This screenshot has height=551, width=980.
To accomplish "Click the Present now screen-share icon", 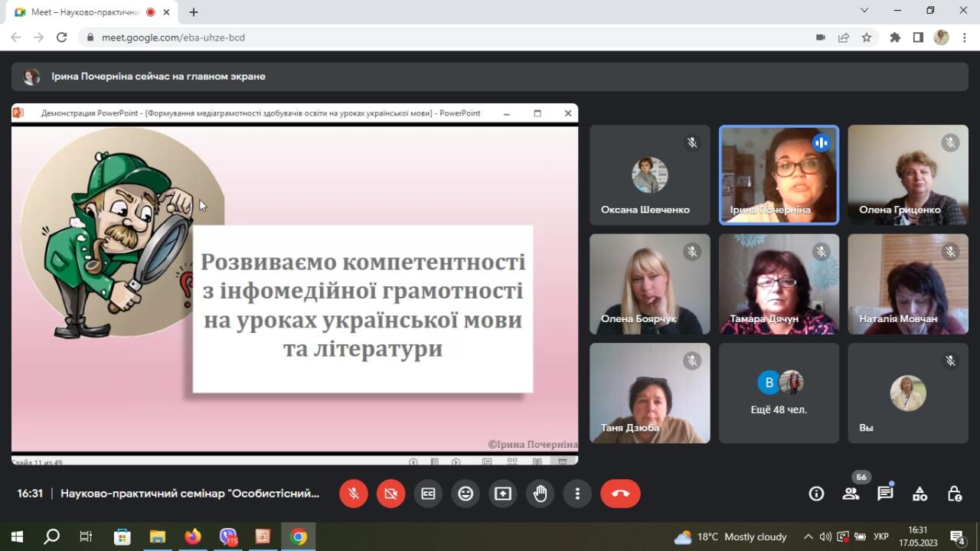I will tap(503, 494).
